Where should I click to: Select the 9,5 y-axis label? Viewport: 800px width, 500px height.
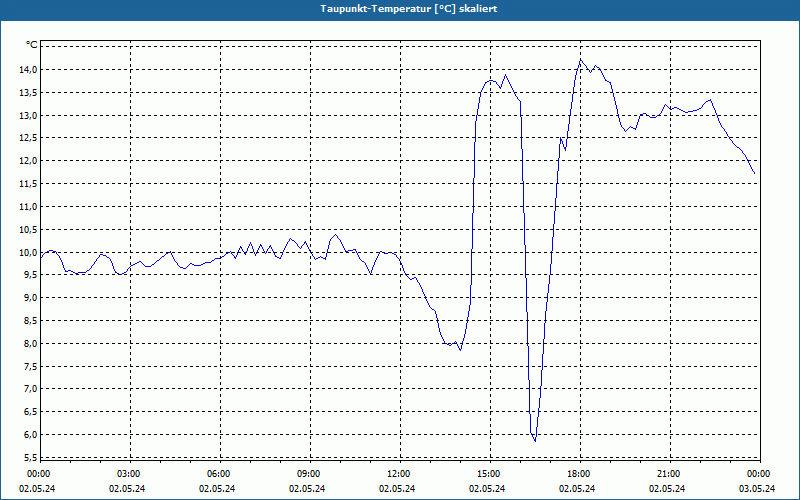pyautogui.click(x=32, y=275)
